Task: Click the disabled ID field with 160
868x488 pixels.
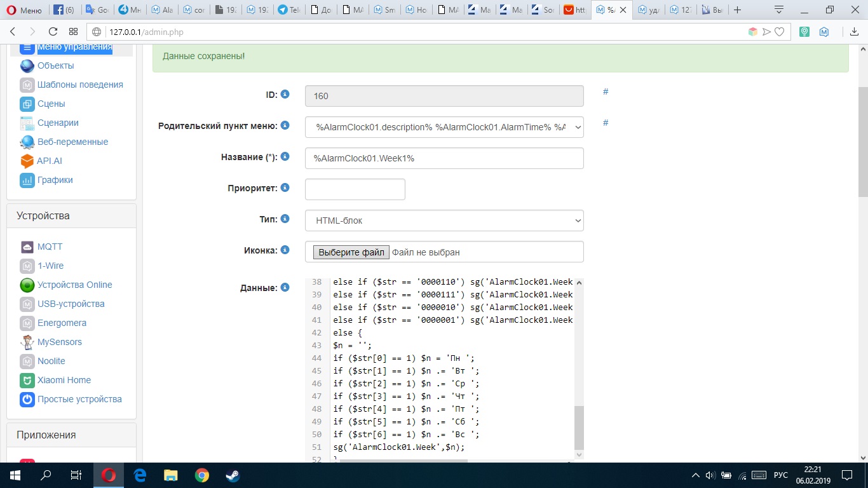Action: pyautogui.click(x=444, y=96)
